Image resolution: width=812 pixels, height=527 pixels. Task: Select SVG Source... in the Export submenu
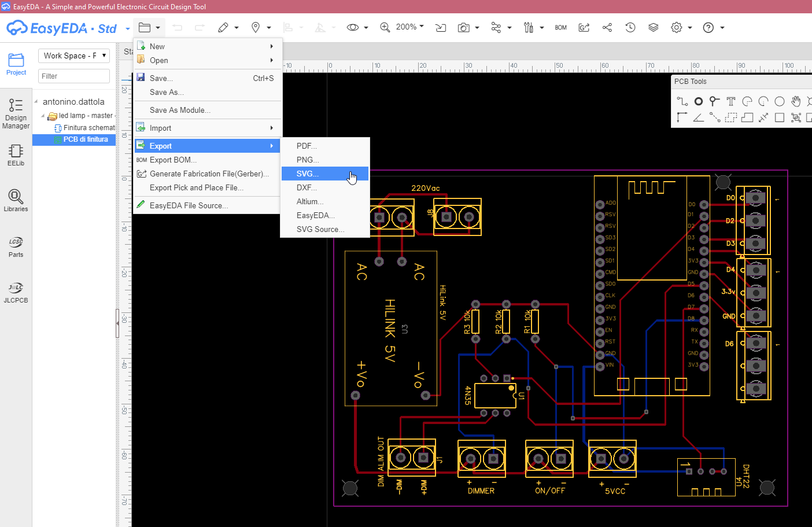pyautogui.click(x=325, y=229)
